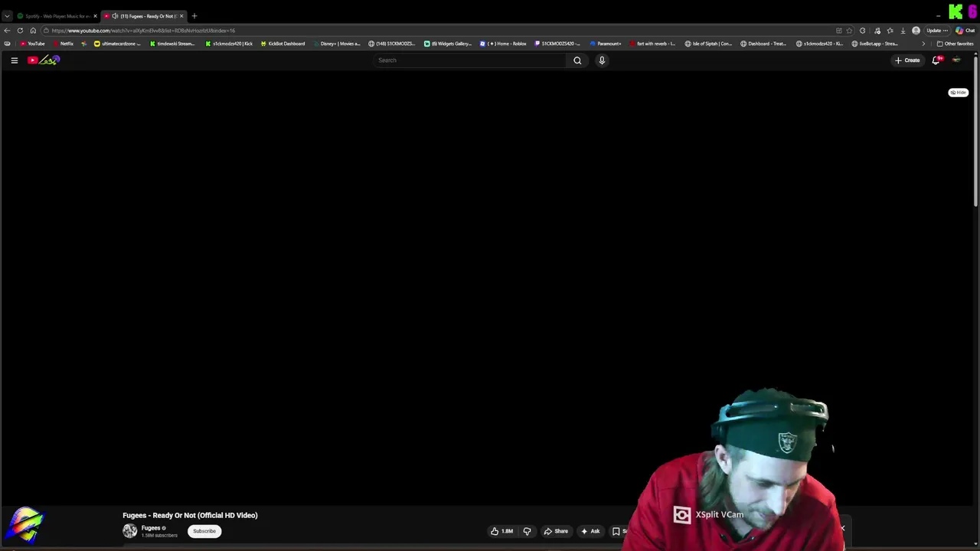Close the XSplit VCam overlay with X
Image resolution: width=980 pixels, height=551 pixels.
click(842, 528)
